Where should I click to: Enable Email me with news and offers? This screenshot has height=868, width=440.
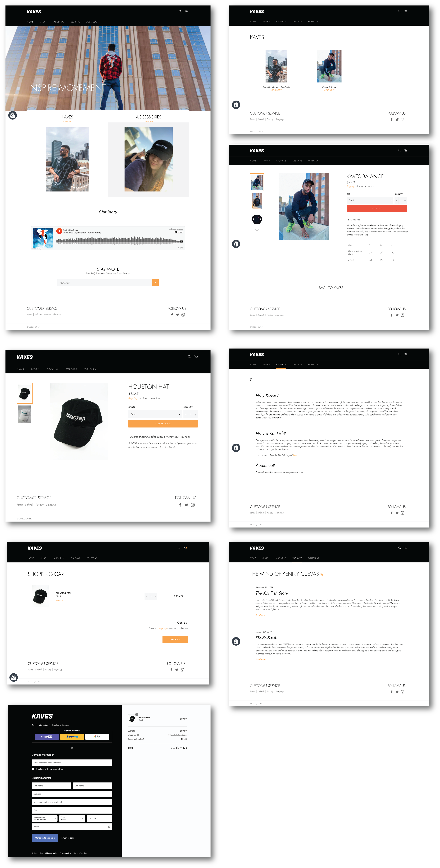click(x=33, y=769)
